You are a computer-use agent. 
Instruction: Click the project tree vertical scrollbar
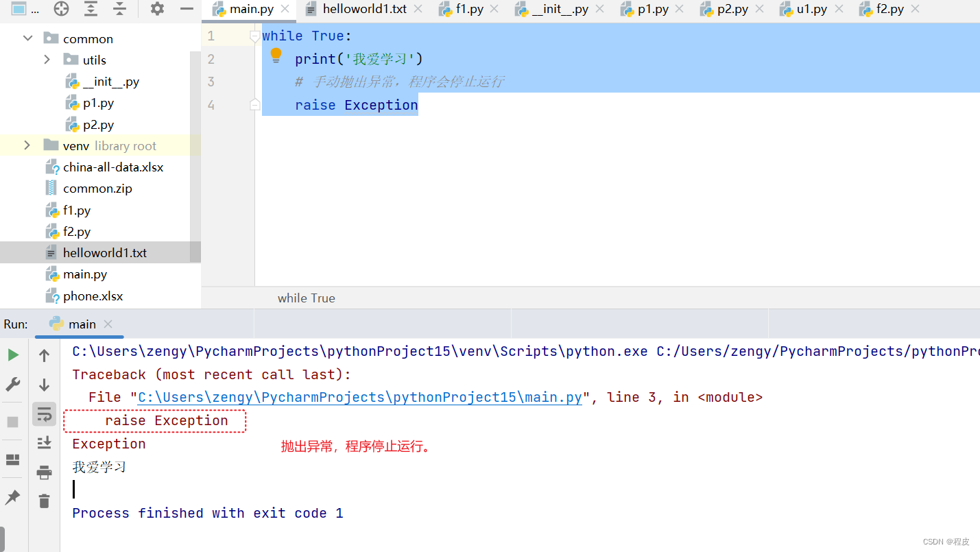(195, 156)
